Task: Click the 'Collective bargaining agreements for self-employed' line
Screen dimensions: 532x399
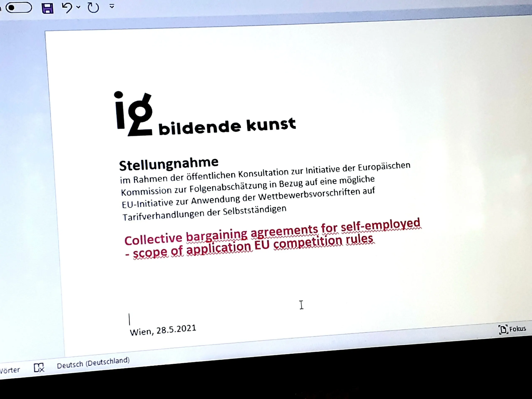Action: coord(272,232)
